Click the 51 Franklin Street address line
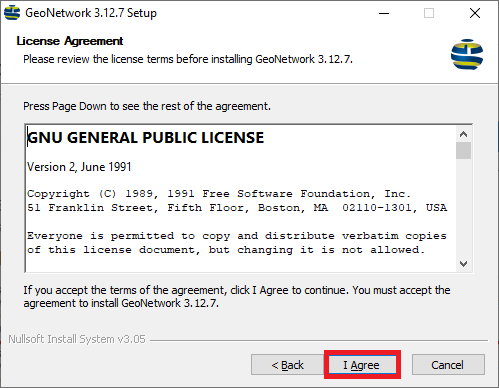Image resolution: width=499 pixels, height=388 pixels. [237, 208]
